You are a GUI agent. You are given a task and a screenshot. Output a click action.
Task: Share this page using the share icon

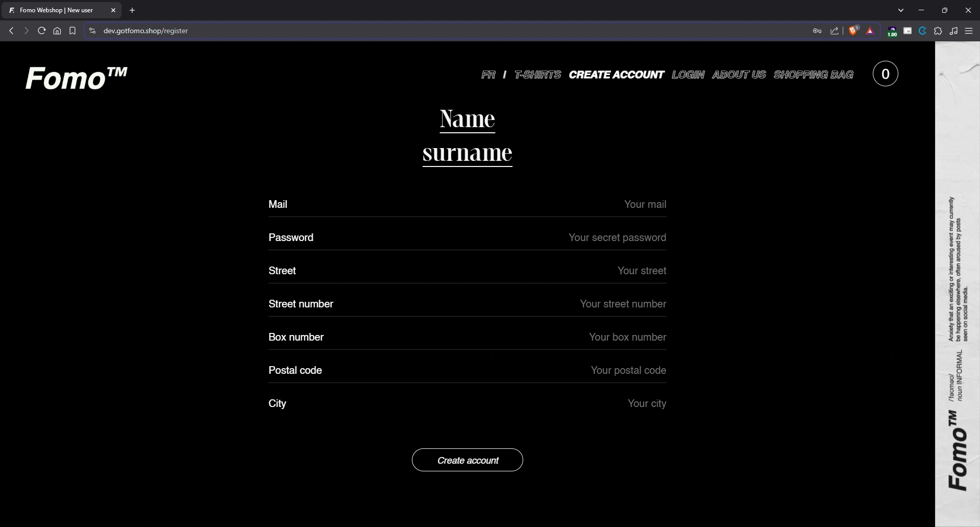coord(835,31)
